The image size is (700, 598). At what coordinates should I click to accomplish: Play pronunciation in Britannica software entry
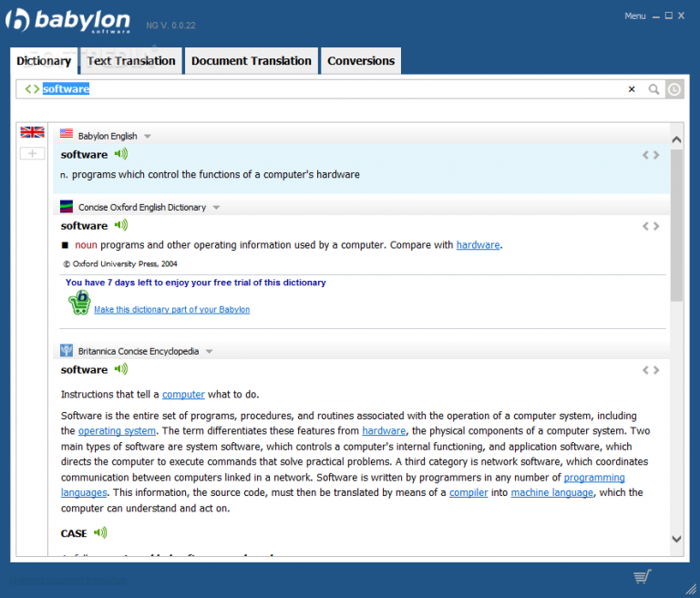tap(120, 369)
